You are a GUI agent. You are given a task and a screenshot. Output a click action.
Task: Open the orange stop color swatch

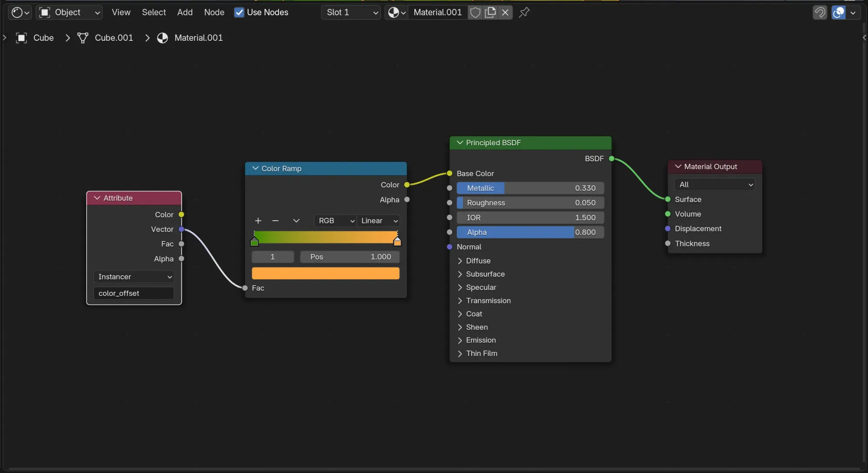(x=325, y=273)
